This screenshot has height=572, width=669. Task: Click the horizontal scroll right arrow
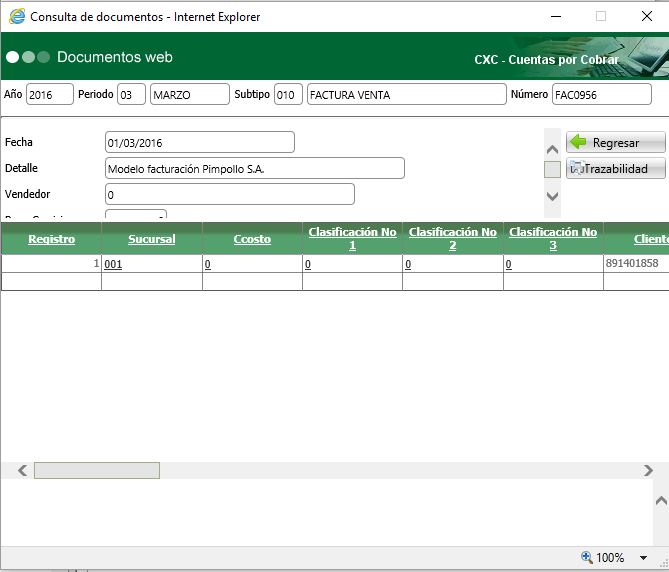coord(649,470)
